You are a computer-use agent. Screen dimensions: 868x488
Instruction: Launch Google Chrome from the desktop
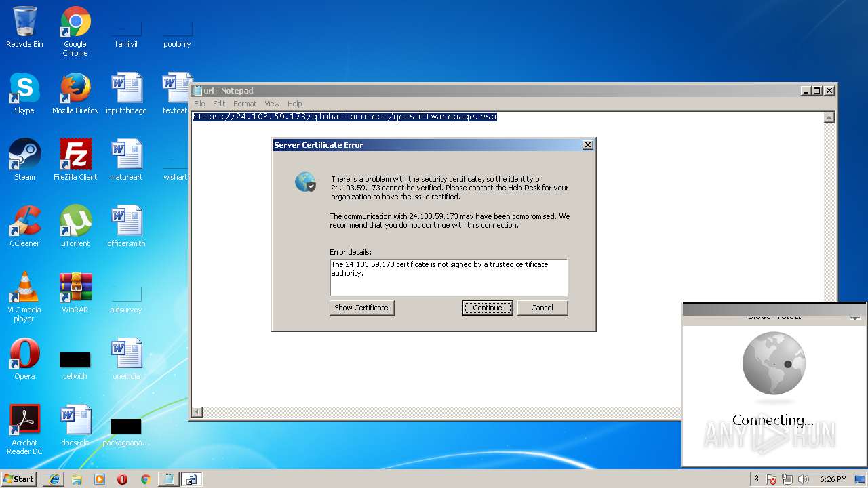[75, 30]
